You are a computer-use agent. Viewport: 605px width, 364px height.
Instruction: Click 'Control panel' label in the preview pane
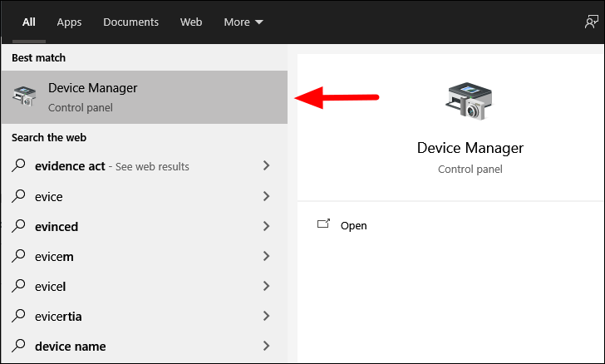(x=470, y=170)
